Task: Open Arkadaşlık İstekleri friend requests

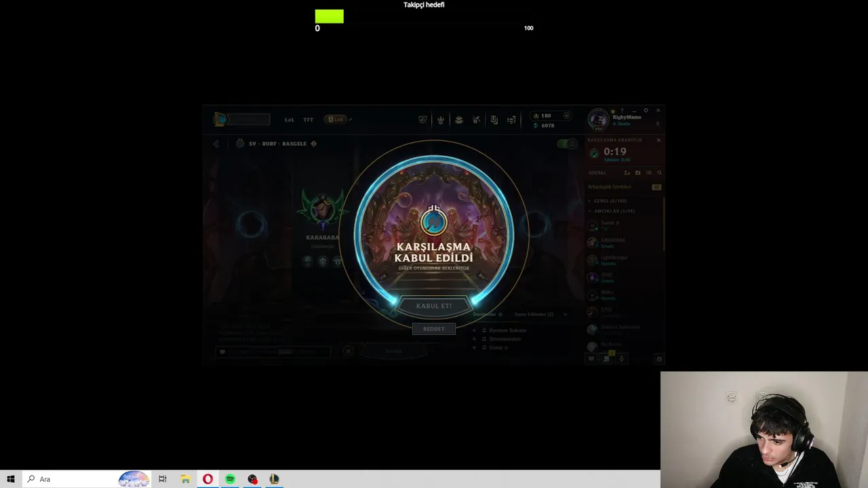Action: click(x=624, y=186)
